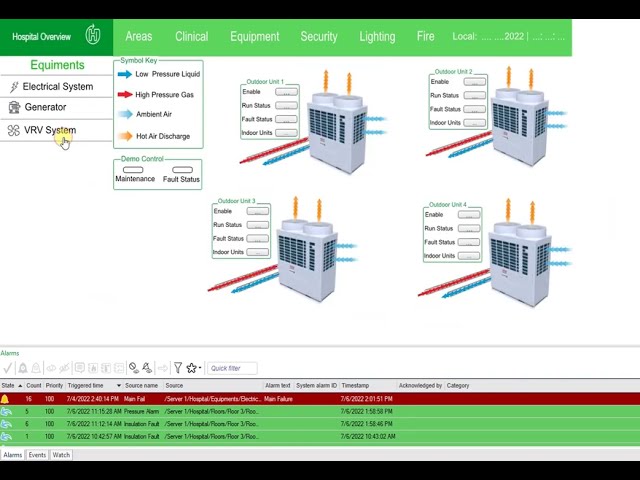Switch to the Watch tab
Image resolution: width=640 pixels, height=480 pixels.
point(61,455)
